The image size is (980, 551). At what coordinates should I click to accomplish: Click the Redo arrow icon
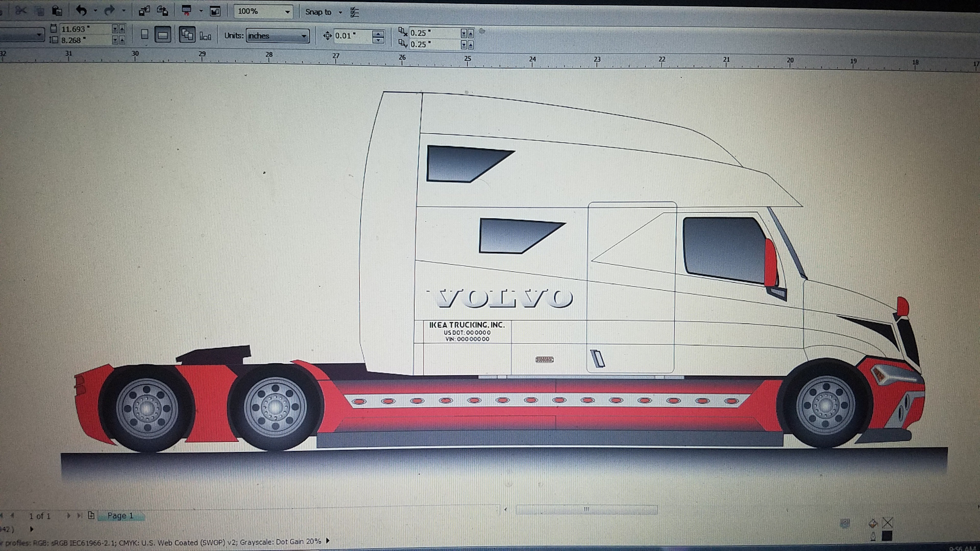109,10
